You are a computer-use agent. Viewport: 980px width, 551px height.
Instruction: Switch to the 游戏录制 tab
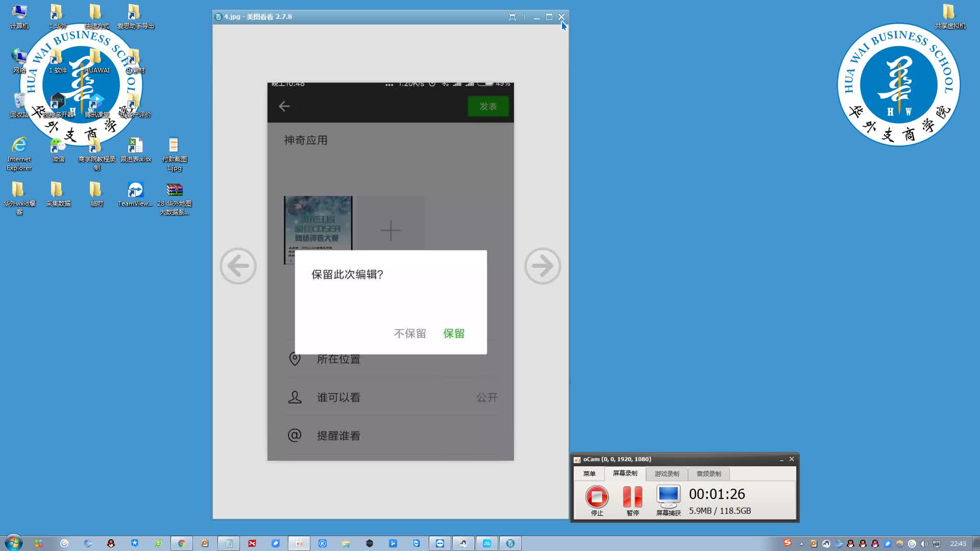pos(667,473)
